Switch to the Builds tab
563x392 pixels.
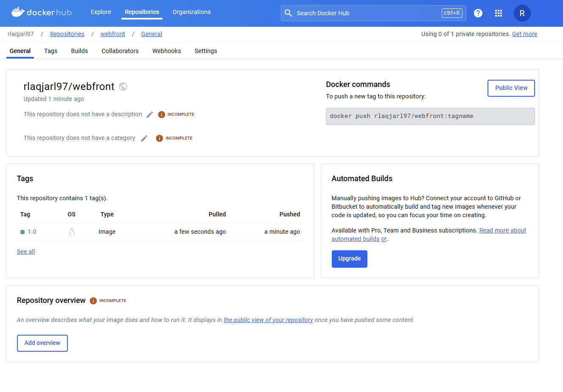[x=79, y=51]
